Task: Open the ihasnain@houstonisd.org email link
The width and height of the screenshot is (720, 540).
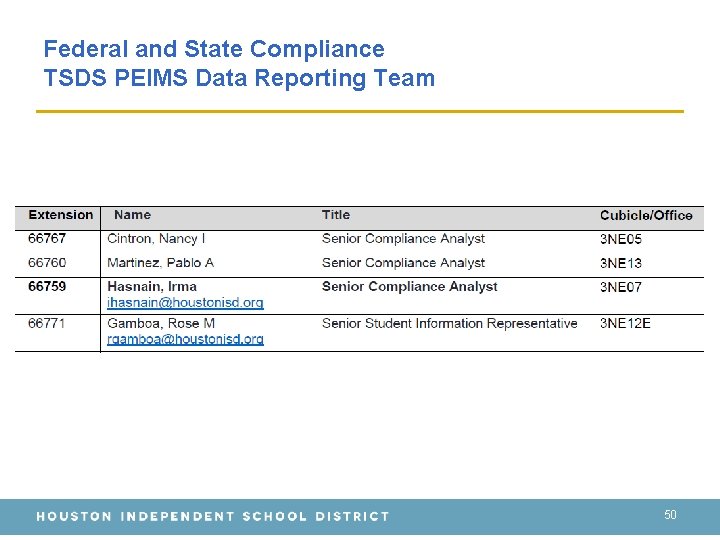Action: tap(185, 302)
